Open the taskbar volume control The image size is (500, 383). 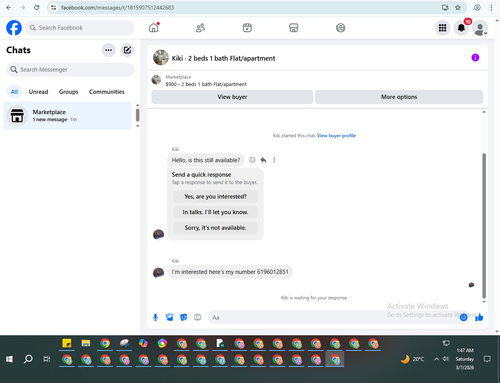click(x=446, y=359)
